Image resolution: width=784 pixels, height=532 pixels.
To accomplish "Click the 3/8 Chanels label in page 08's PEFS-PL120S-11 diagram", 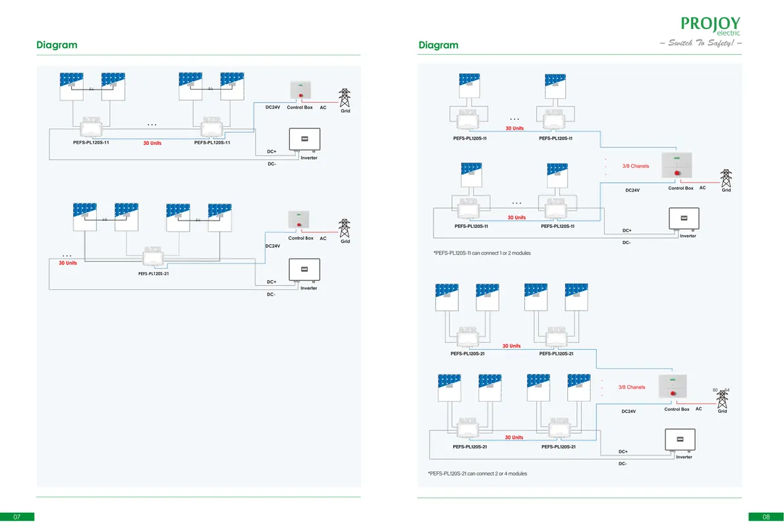I will pyautogui.click(x=636, y=166).
